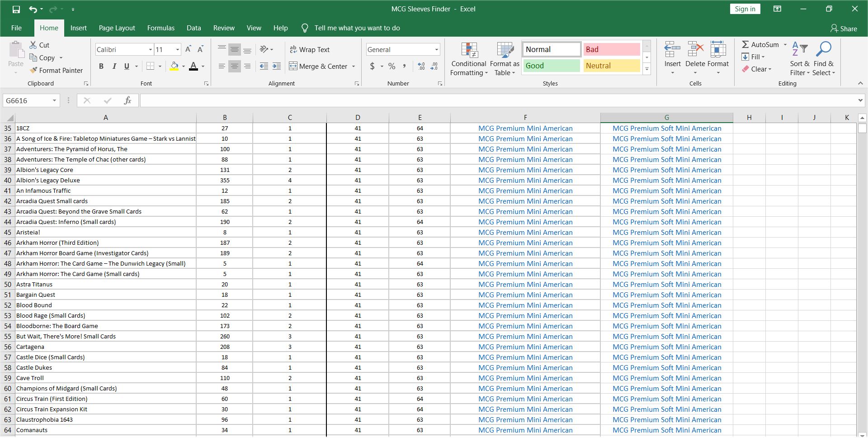Expand the cell styles gallery
868x438 pixels.
[647, 69]
